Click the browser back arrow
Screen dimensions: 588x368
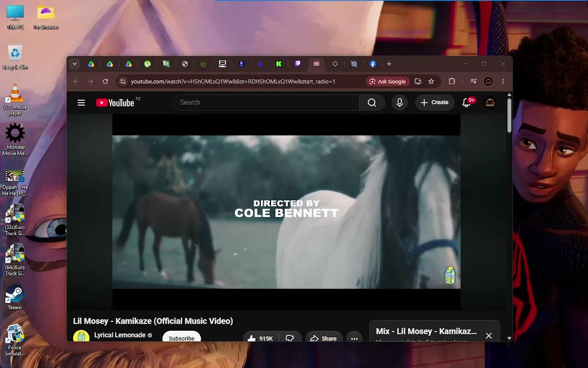click(x=76, y=81)
